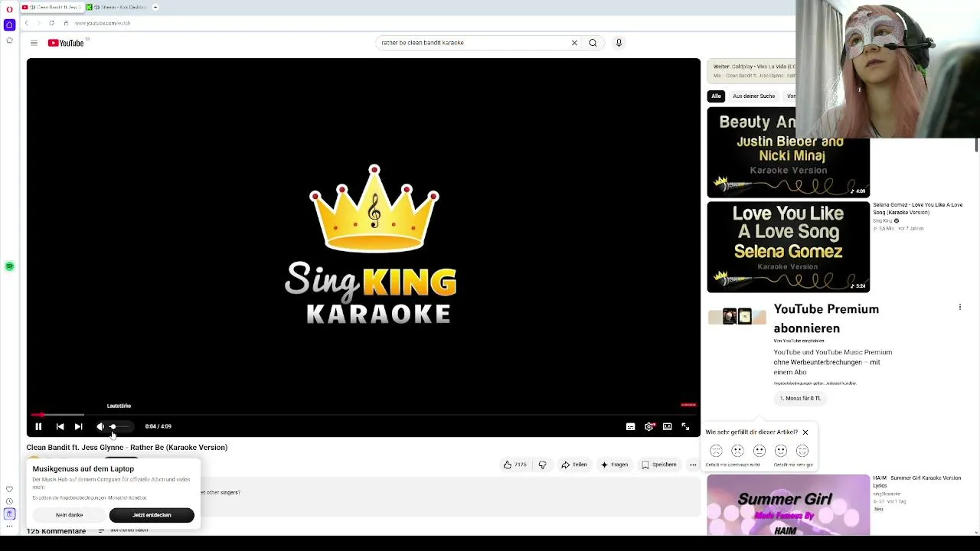This screenshot has width=980, height=551.
Task: Pause the karaoke video
Action: coord(38,426)
